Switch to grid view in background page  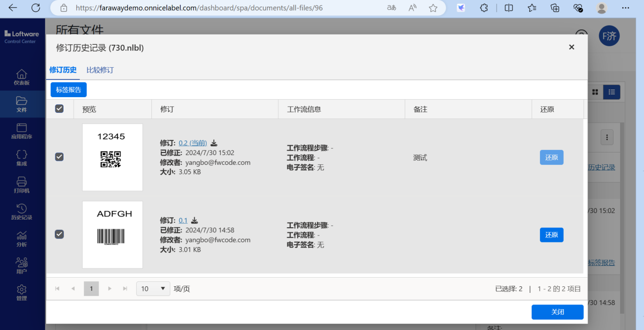pyautogui.click(x=595, y=92)
